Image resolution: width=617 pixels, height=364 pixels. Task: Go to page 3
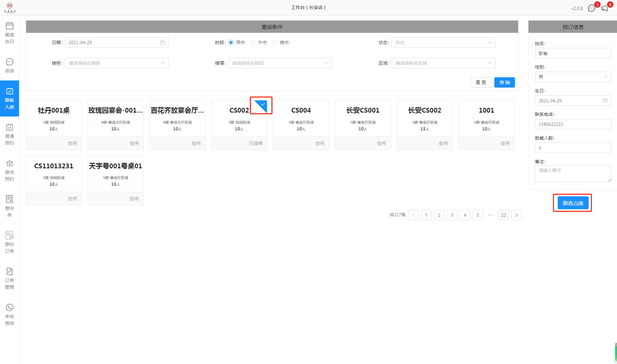452,215
